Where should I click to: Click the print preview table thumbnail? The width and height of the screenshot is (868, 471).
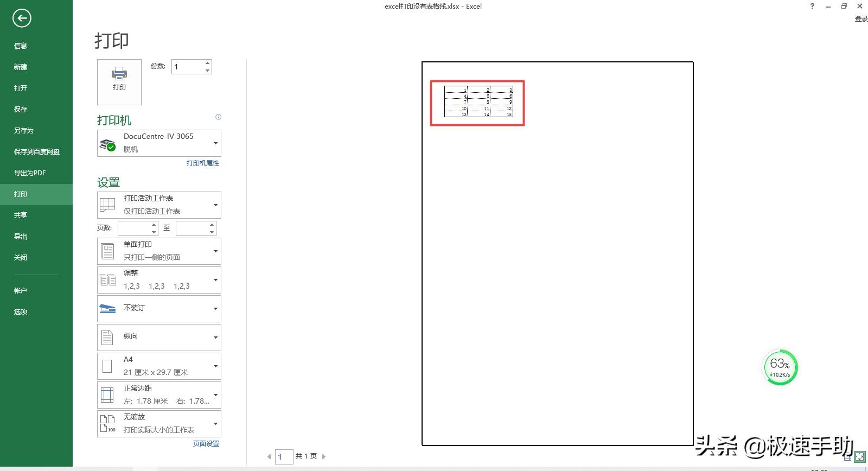(x=478, y=101)
